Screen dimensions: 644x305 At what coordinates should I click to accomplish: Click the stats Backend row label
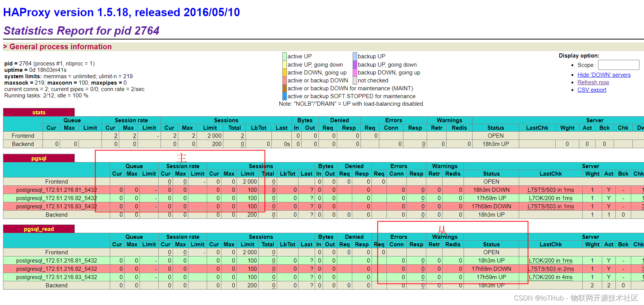(23, 144)
